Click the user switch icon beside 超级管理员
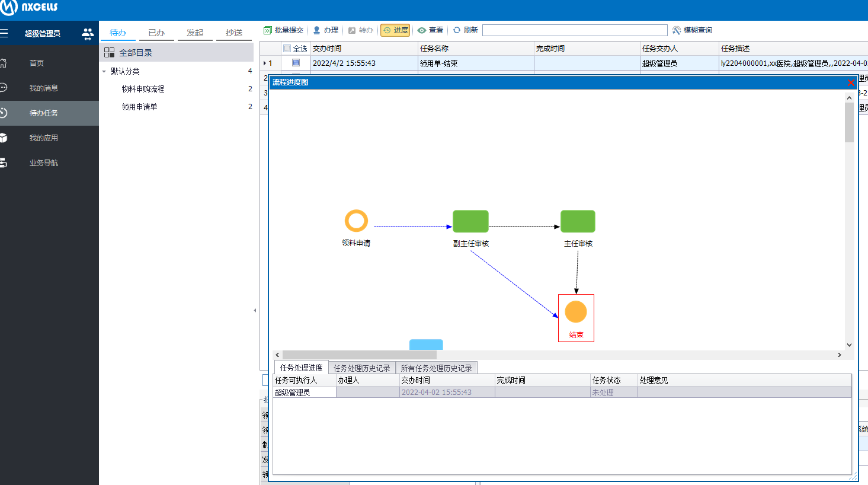The height and width of the screenshot is (485, 868). (88, 34)
